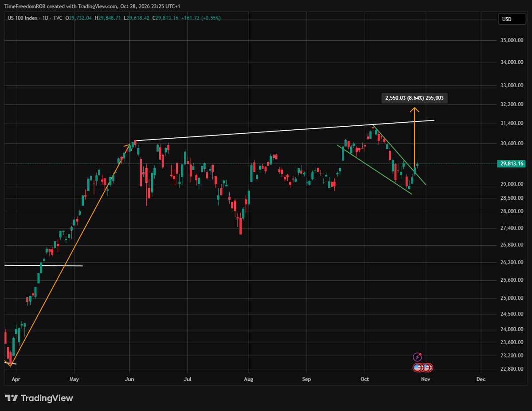The width and height of the screenshot is (532, 411).
Task: Open the fully visible US flag event marker
Action: click(x=417, y=368)
